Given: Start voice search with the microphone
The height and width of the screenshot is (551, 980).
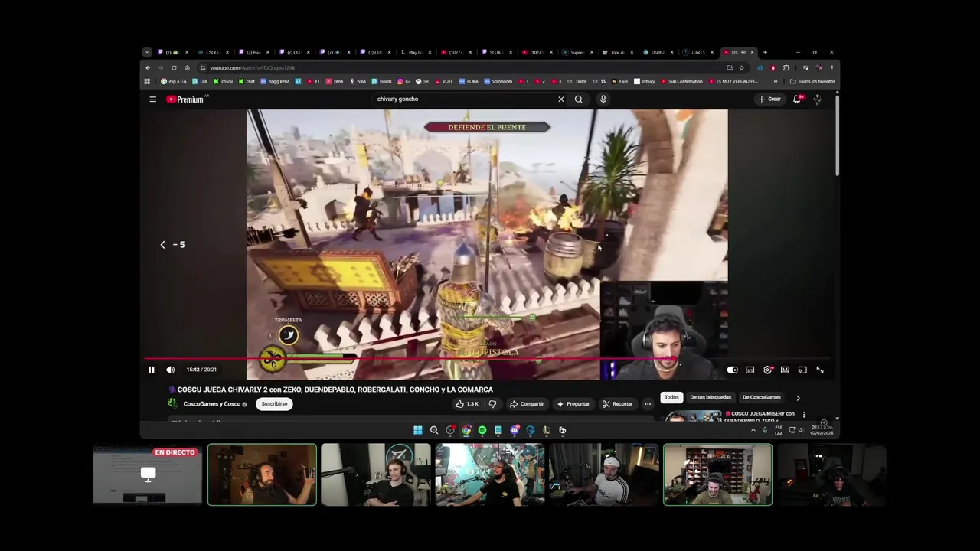Looking at the screenshot, I should (603, 99).
